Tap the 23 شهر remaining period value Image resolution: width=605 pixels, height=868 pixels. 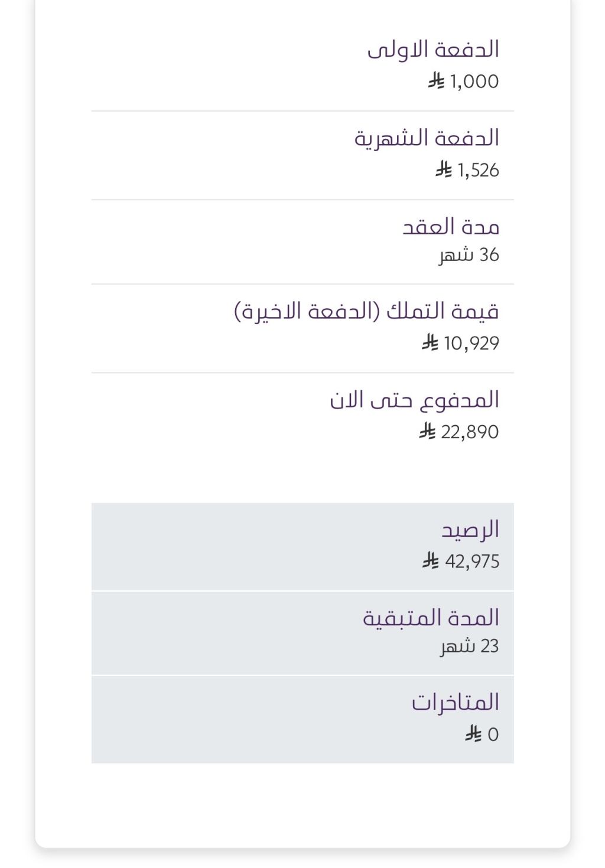[x=470, y=646]
